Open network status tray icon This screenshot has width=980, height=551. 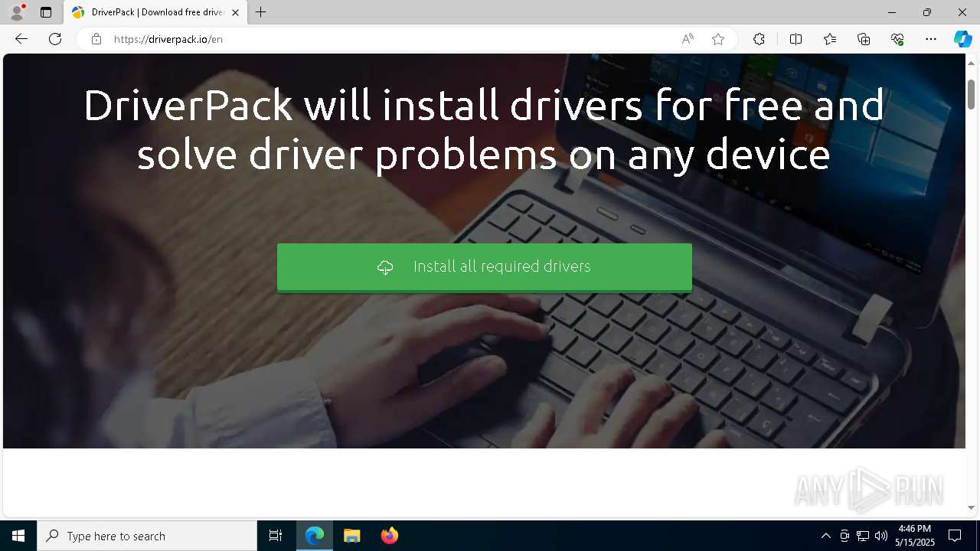pos(863,536)
